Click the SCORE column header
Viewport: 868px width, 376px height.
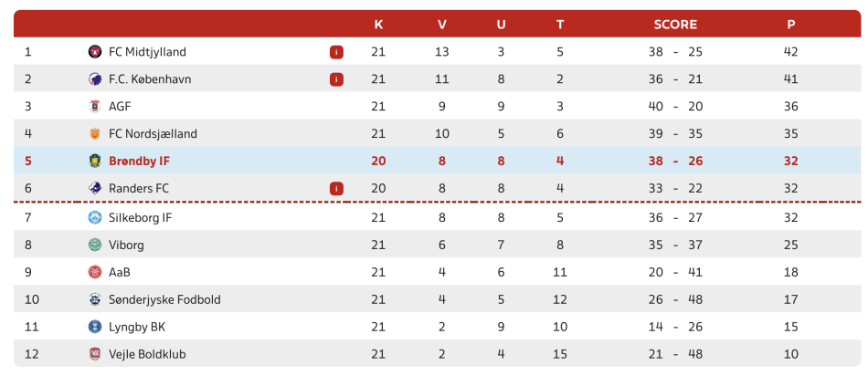coord(675,25)
